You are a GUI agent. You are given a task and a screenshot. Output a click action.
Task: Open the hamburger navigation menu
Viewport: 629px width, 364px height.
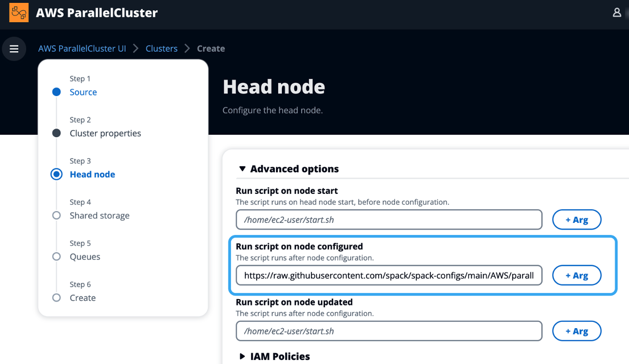click(14, 48)
